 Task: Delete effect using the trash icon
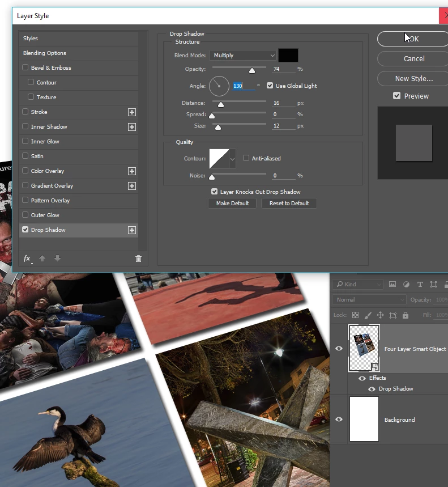coord(138,259)
